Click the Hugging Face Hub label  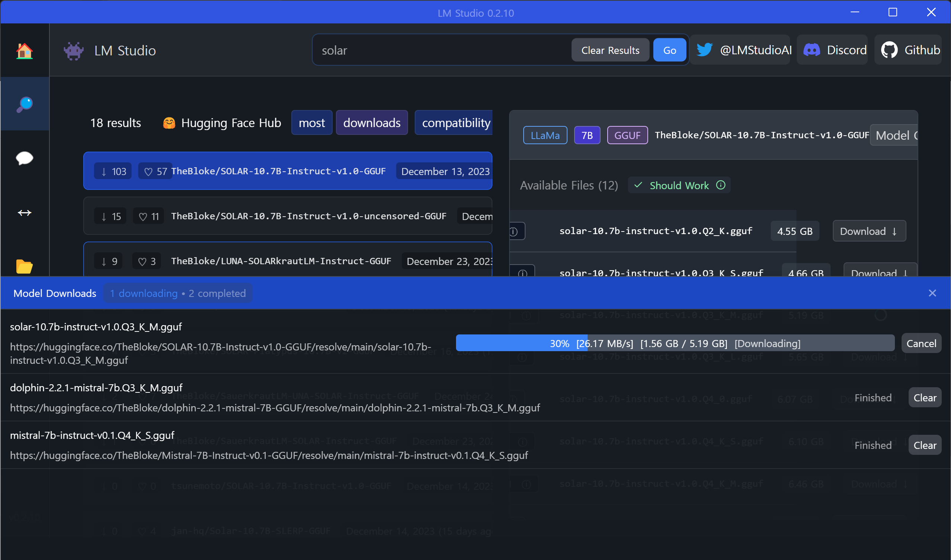tap(231, 123)
